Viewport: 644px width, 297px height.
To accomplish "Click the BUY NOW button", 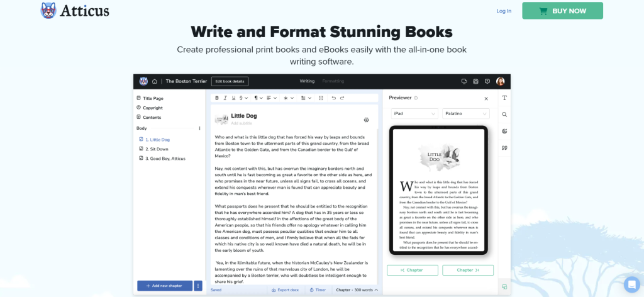I will point(562,11).
